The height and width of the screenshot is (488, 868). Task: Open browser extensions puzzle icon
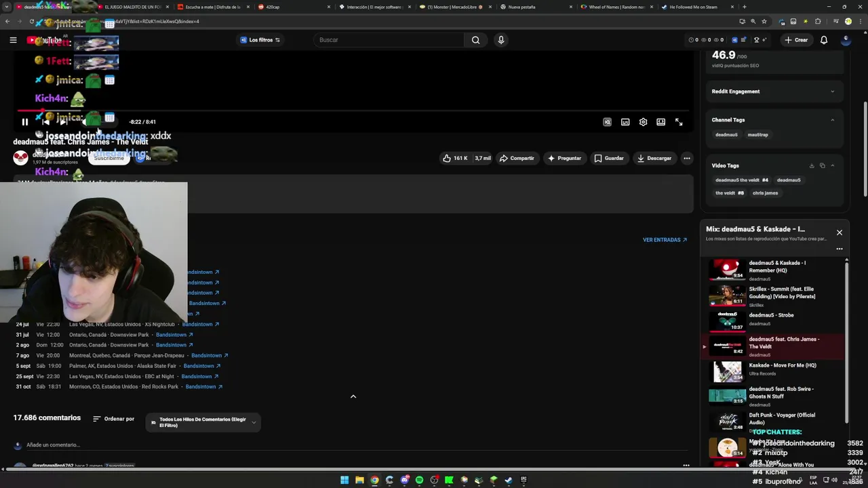point(818,22)
